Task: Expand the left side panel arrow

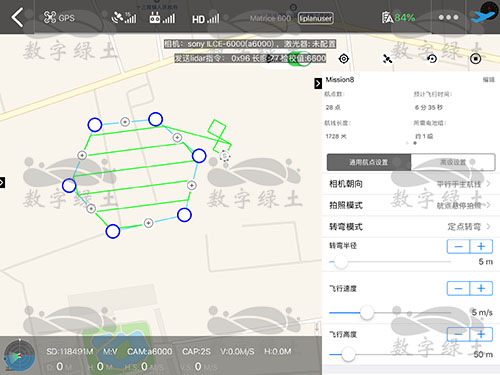Action: (x=2, y=182)
